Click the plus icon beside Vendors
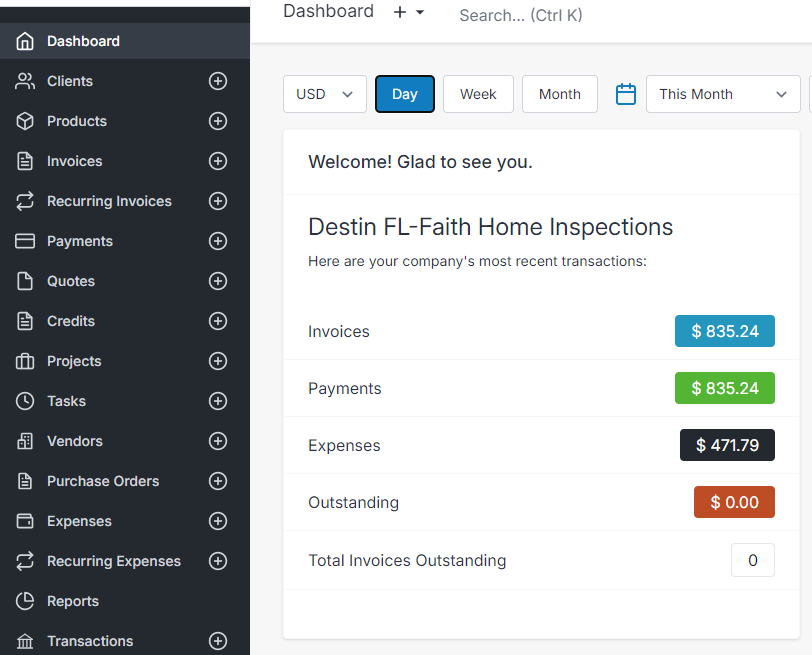 click(x=218, y=441)
